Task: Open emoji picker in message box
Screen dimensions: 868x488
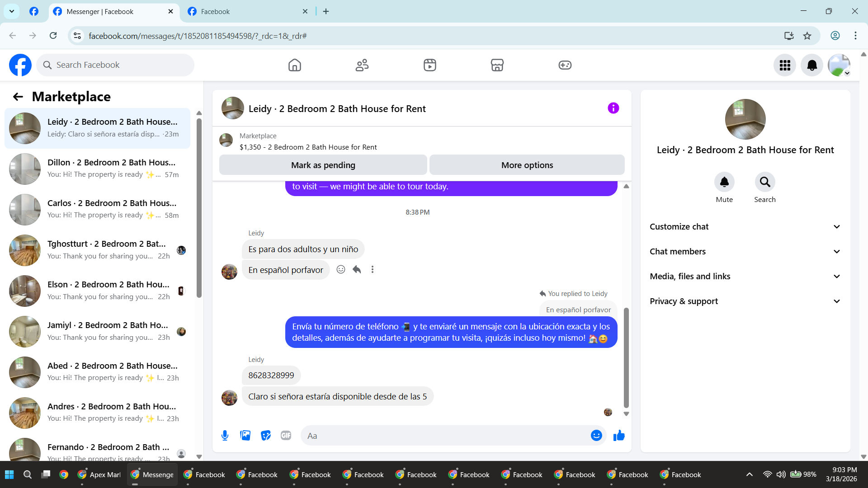Action: tap(596, 436)
